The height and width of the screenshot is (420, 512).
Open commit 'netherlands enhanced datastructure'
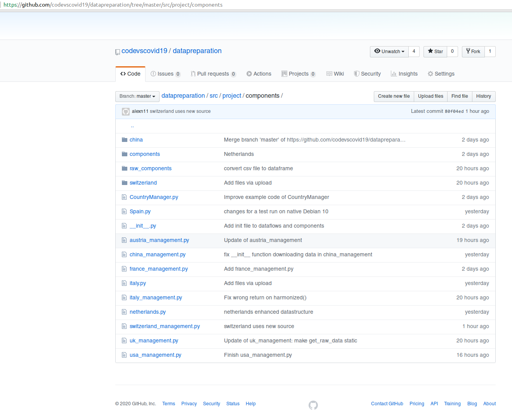pyautogui.click(x=269, y=312)
